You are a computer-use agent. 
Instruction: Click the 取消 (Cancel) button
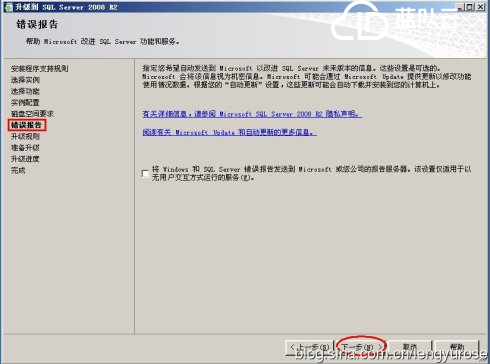coord(410,347)
